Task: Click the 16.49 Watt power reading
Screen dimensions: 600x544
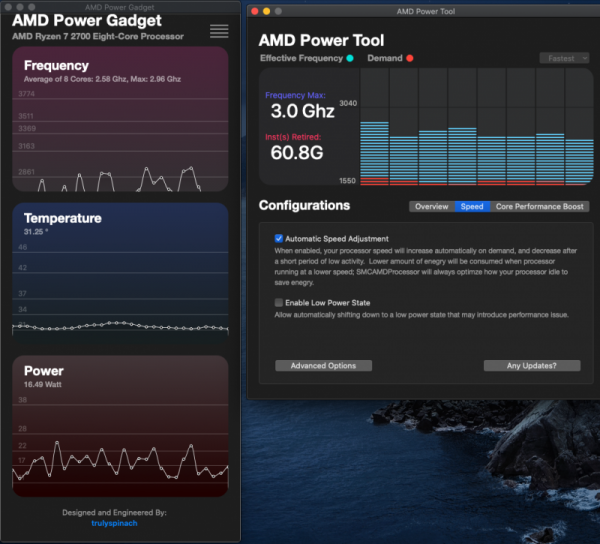Action: [x=42, y=384]
